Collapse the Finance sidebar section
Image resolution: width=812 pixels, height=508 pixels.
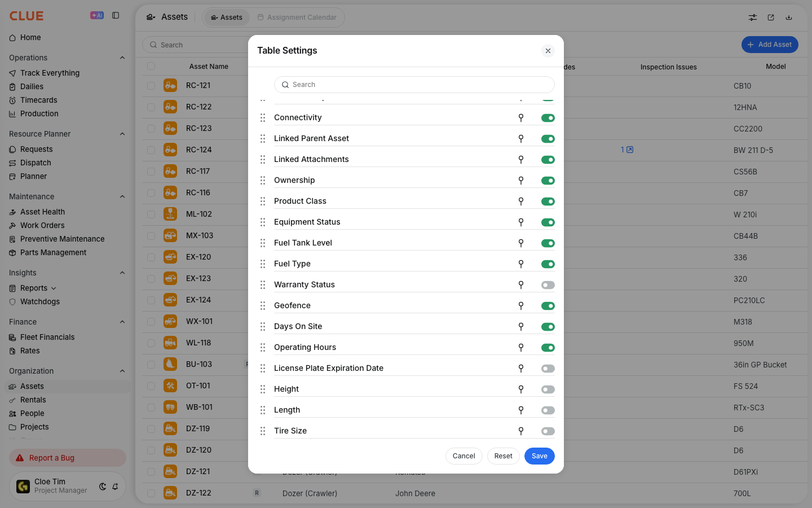click(122, 322)
